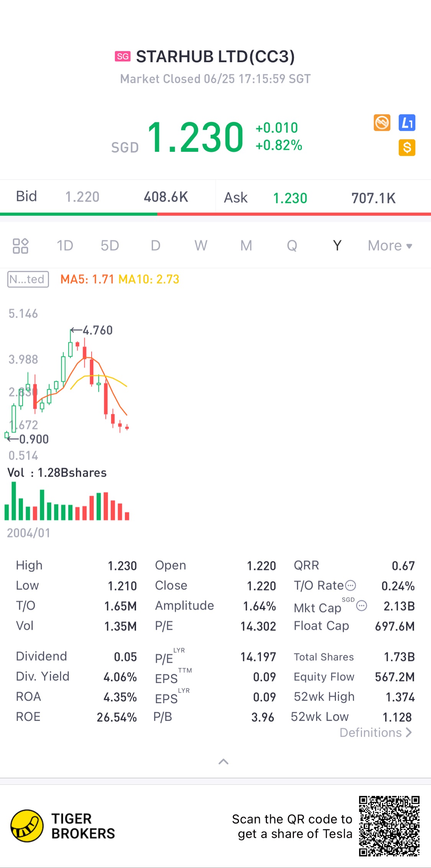Switch to the W weekly chart tab
Image resolution: width=431 pixels, height=868 pixels.
point(201,245)
